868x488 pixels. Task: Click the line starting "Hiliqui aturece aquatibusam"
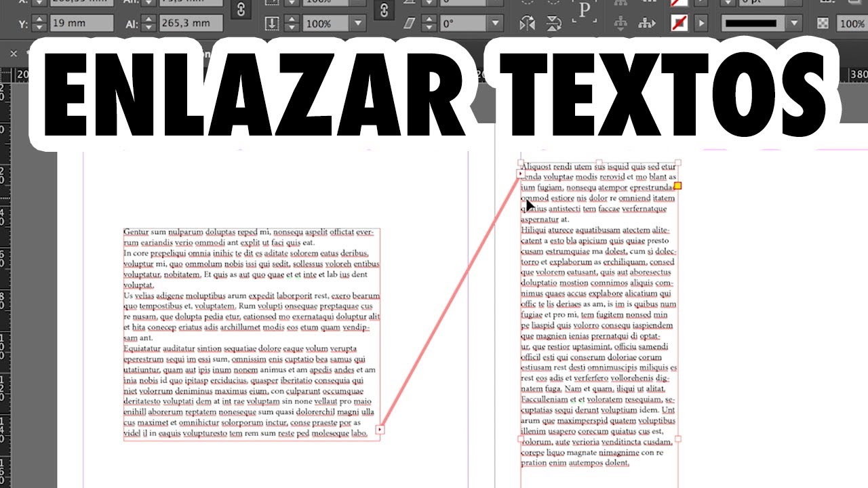595,230
